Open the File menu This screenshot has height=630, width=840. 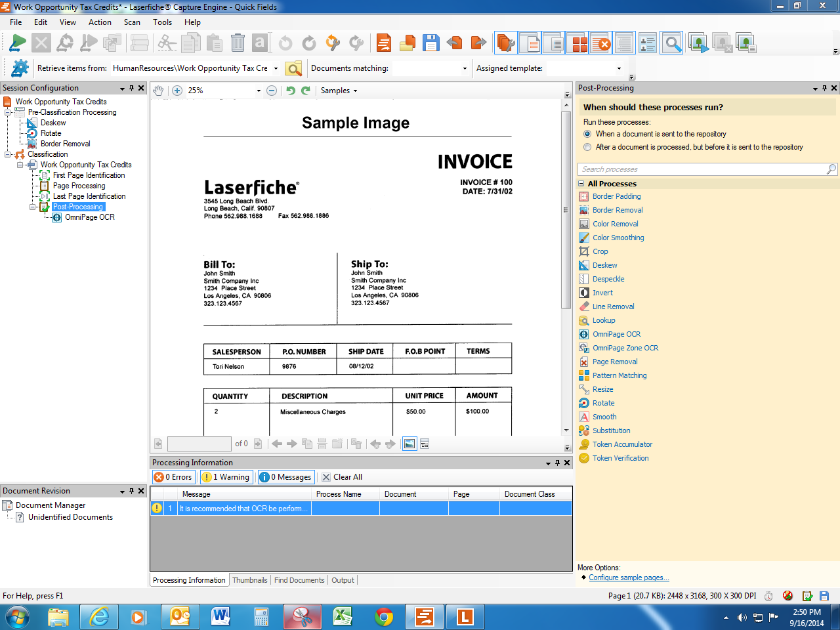coord(16,22)
